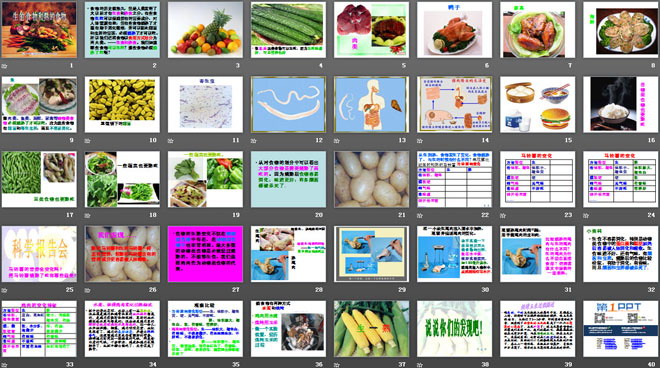Select slide 14 pig tapeworm life cycle diagram
The width and height of the screenshot is (660, 368).
455,104
